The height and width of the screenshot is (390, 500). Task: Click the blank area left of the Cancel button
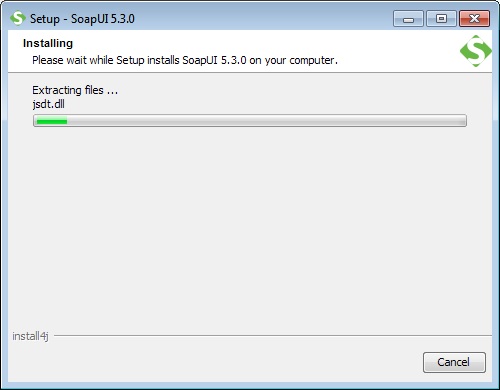pyautogui.click(x=213, y=362)
